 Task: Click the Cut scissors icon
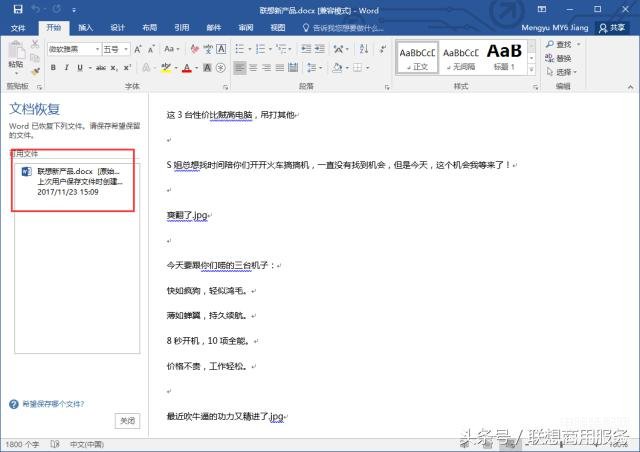[35, 44]
